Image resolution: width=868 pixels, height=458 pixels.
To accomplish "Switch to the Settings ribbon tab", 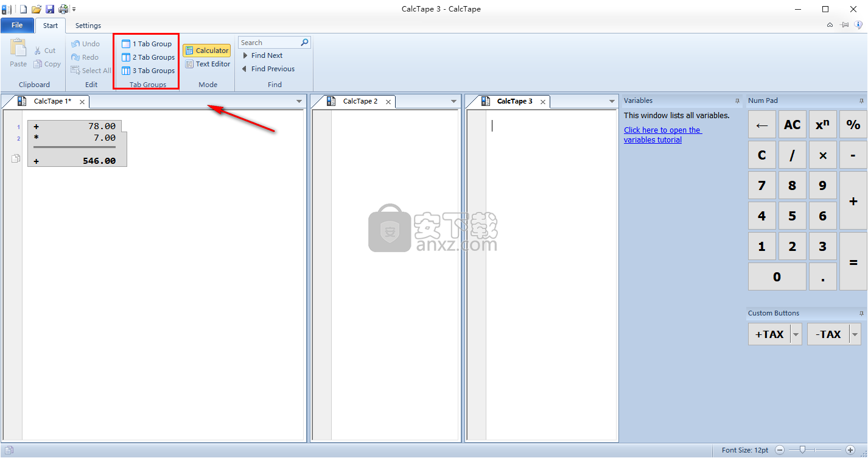I will pyautogui.click(x=88, y=26).
